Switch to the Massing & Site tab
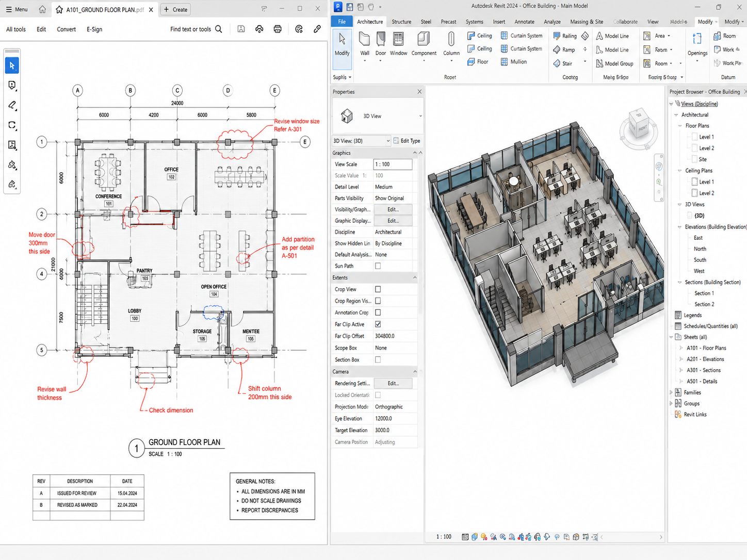 pos(587,22)
